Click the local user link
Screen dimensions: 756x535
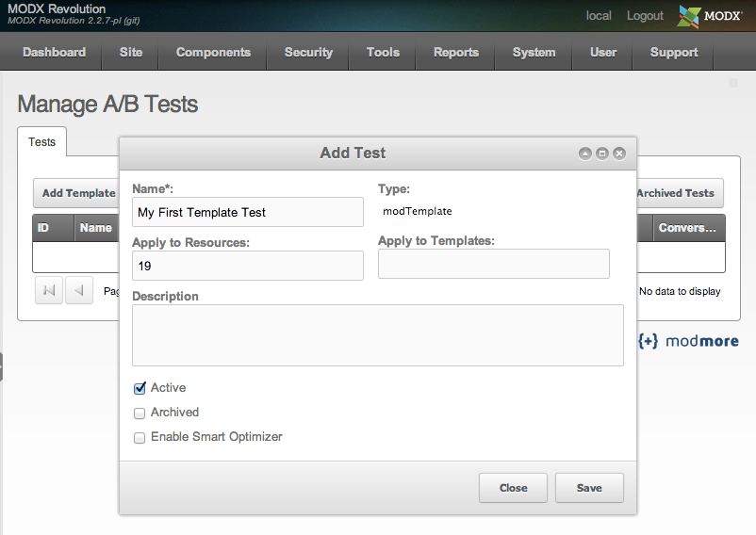599,16
